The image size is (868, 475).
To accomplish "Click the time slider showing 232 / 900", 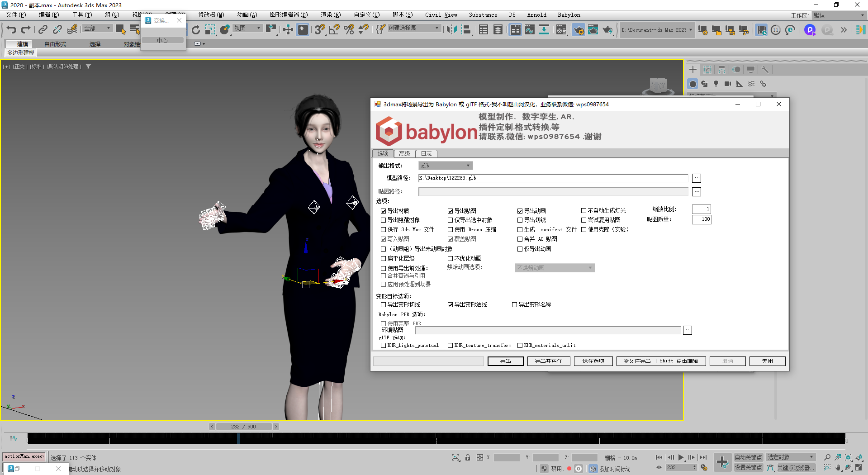I will click(x=244, y=427).
